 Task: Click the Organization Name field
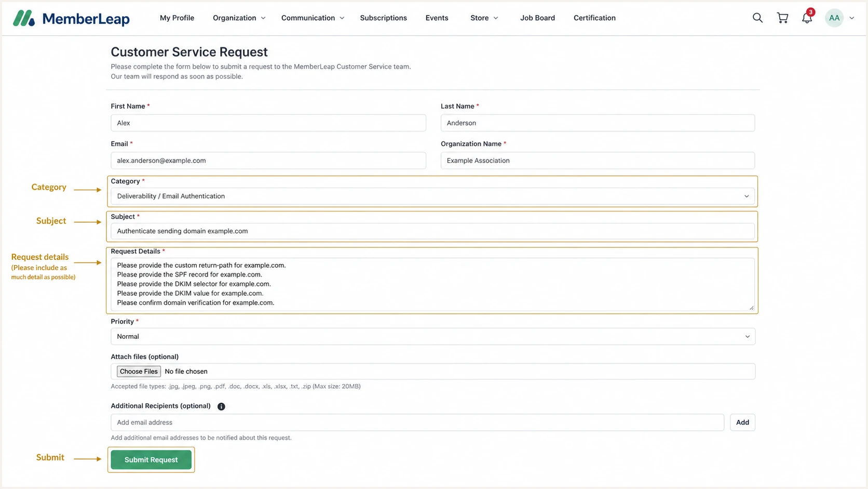[598, 161]
